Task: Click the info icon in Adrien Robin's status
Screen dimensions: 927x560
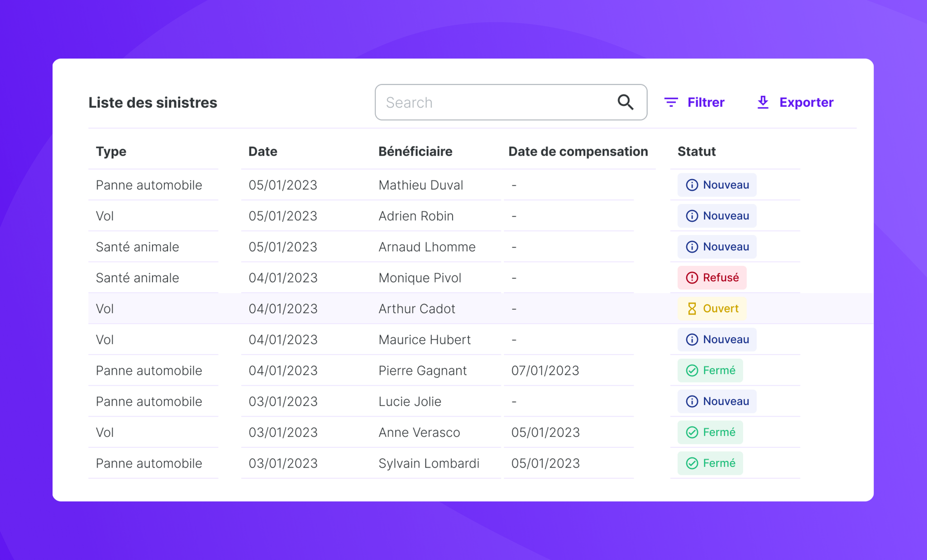Action: pyautogui.click(x=692, y=216)
